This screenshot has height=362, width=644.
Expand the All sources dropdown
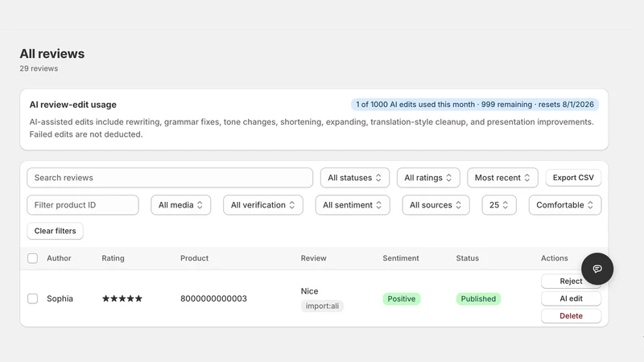click(x=436, y=205)
